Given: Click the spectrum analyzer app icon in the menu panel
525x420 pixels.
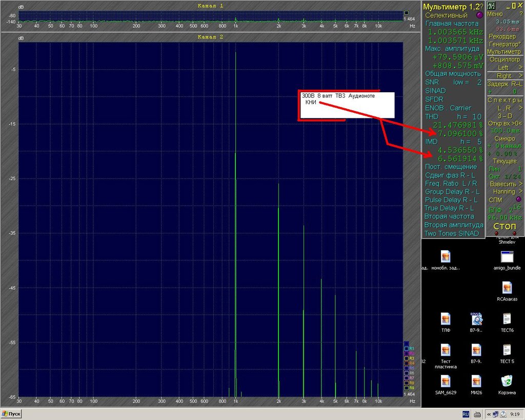Looking at the screenshot, I should tap(491, 6).
